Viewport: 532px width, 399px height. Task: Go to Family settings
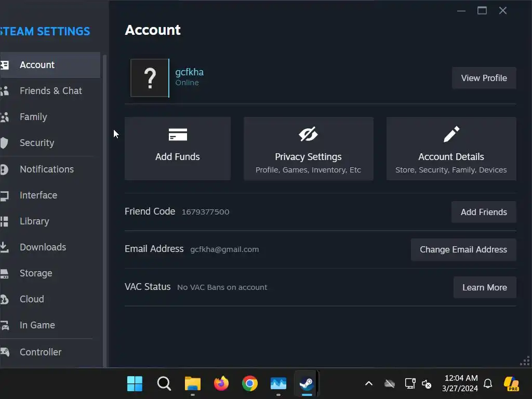tap(50, 117)
